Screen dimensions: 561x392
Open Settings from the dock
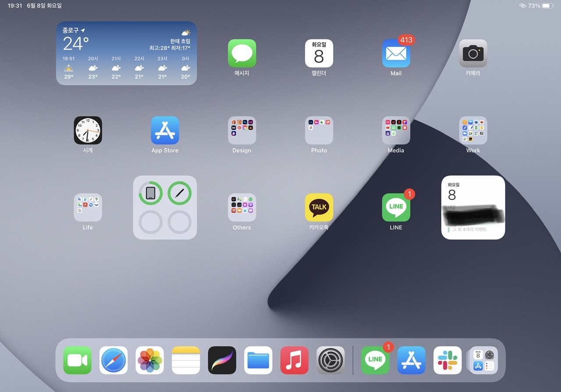(x=330, y=360)
